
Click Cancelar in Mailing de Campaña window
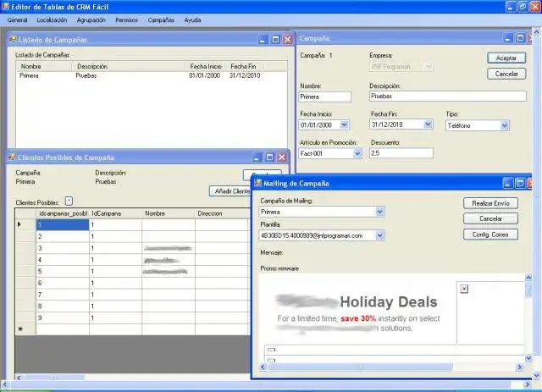click(490, 218)
